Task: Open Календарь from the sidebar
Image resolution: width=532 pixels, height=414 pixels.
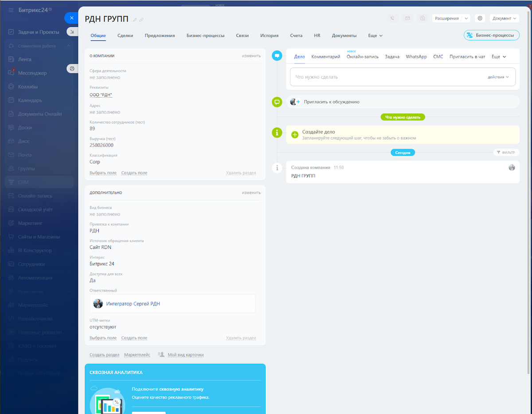Action: point(30,100)
